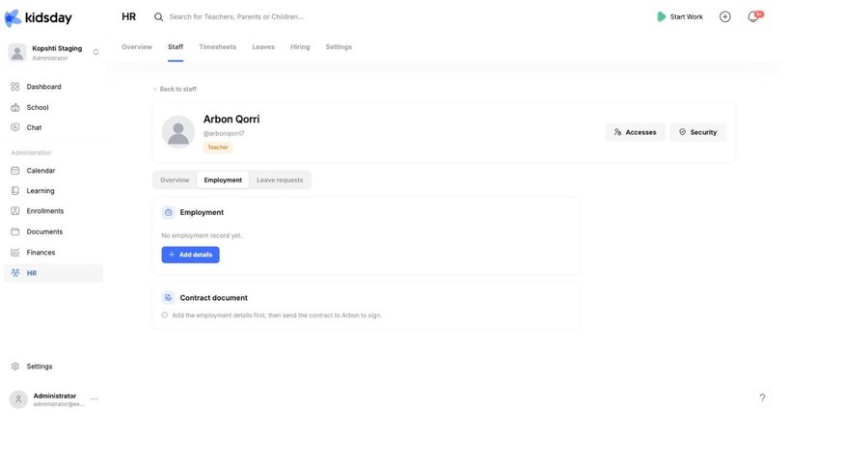This screenshot has height=463, width=868.
Task: Switch to the HR Overview tab
Action: (x=137, y=47)
